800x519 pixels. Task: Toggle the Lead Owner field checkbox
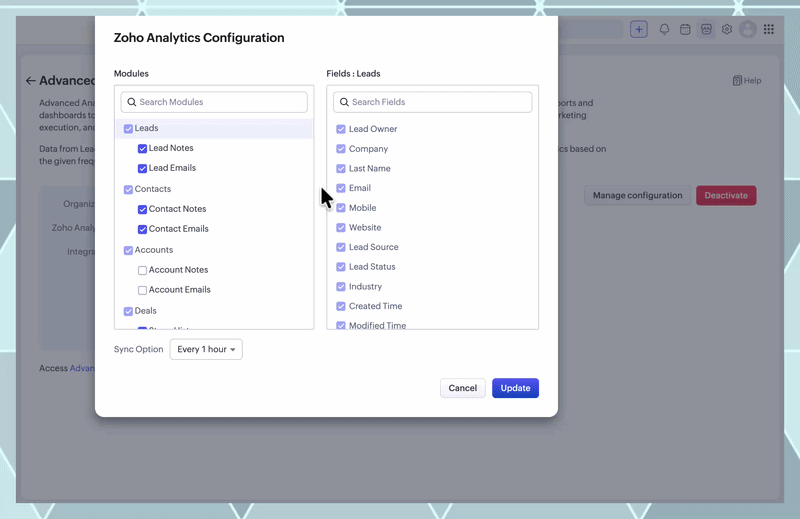[x=341, y=129]
